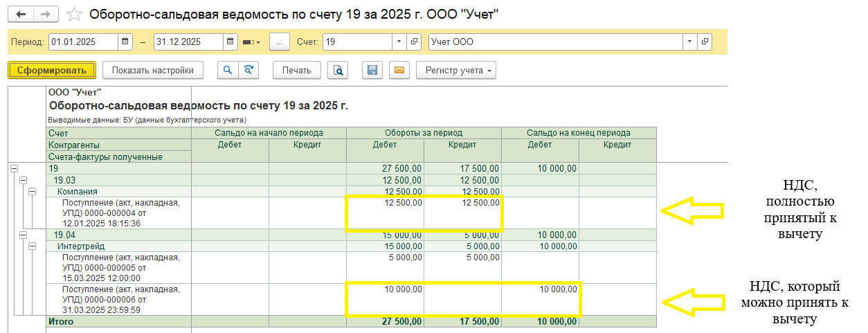Open the standard period selector dropdown
This screenshot has height=333, width=868.
251,42
